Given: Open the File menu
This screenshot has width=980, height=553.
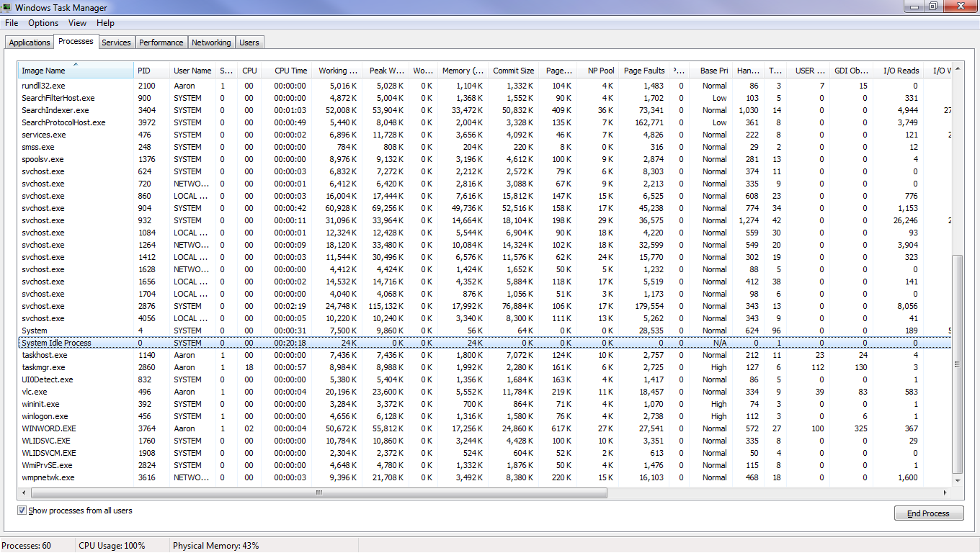Looking at the screenshot, I should 12,23.
